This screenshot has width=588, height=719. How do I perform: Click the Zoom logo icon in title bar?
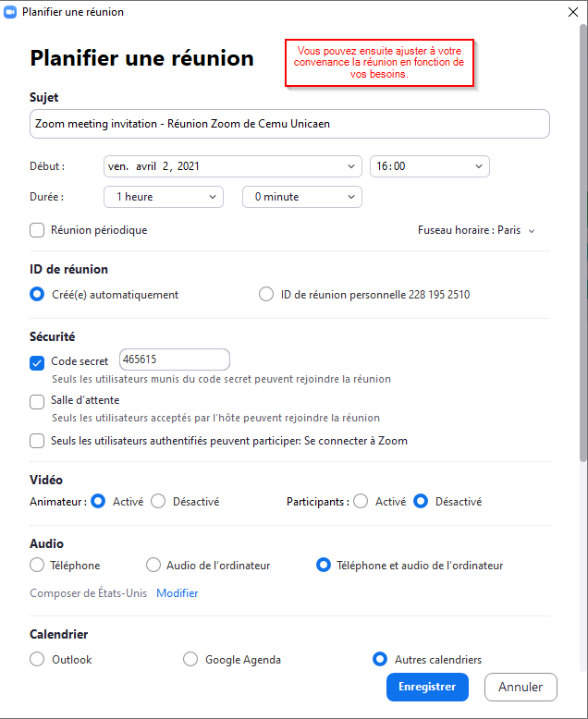pos(10,12)
